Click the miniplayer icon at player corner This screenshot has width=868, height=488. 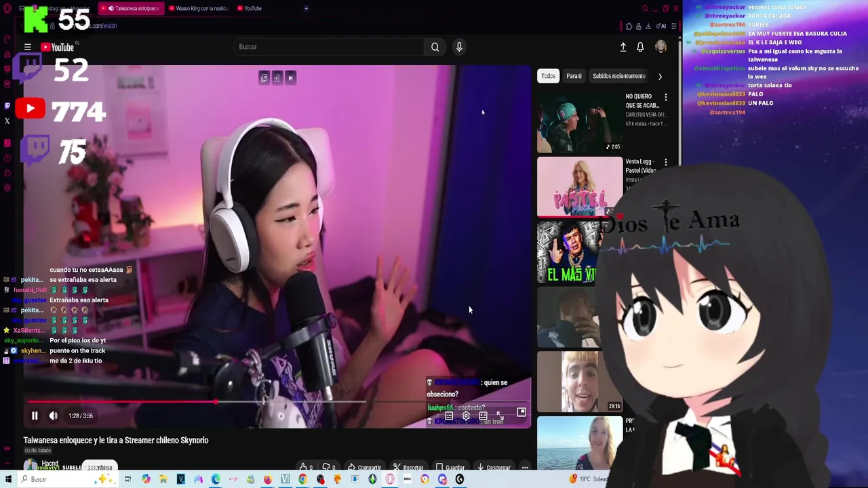coord(521,412)
